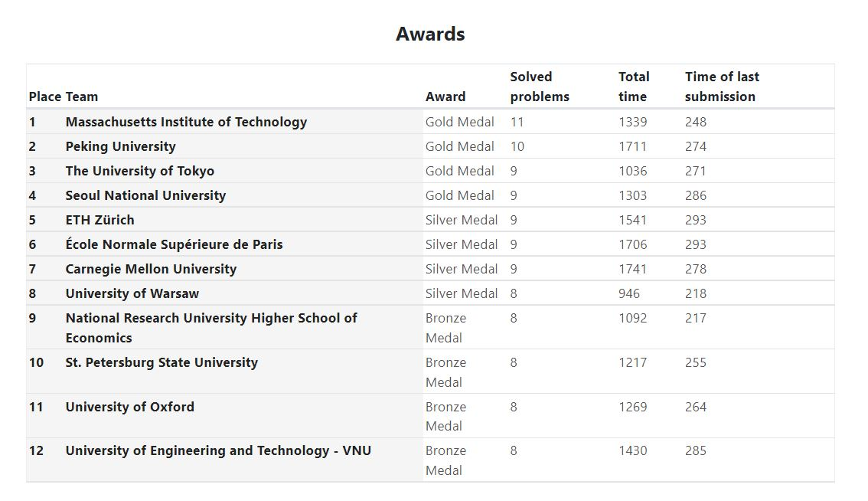The image size is (868, 501).
Task: Click the Solved problems column header
Action: [x=540, y=87]
